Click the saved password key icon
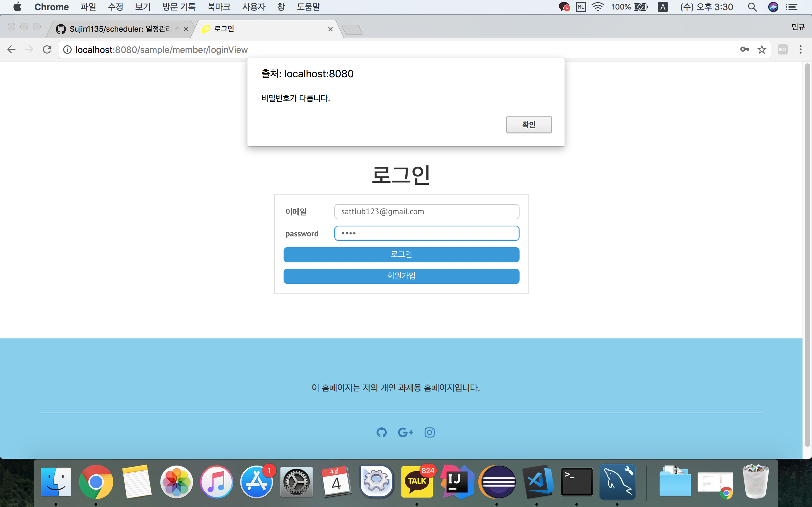812x507 pixels. pyautogui.click(x=744, y=50)
